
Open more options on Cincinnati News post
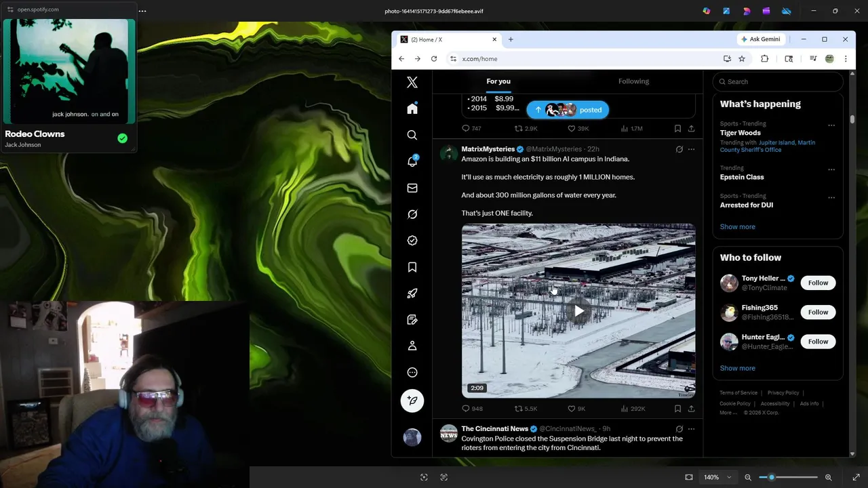(x=691, y=429)
